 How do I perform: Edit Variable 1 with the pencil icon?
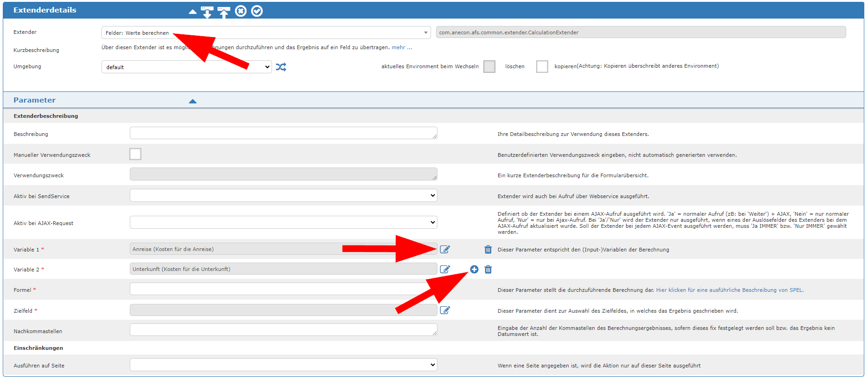tap(445, 250)
